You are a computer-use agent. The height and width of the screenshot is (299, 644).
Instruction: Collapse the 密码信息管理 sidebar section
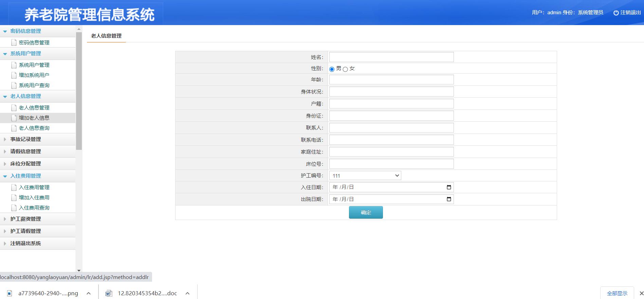click(x=5, y=31)
